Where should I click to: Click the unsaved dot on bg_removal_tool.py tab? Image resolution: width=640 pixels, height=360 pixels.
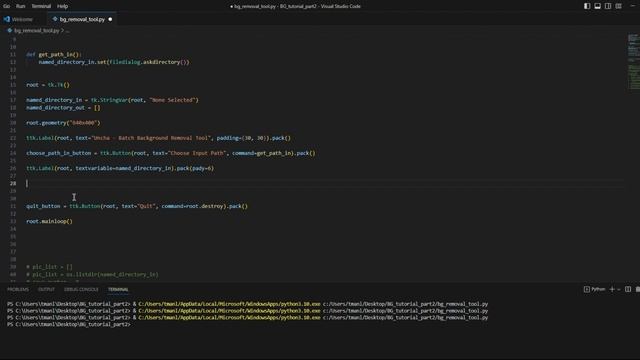click(110, 19)
